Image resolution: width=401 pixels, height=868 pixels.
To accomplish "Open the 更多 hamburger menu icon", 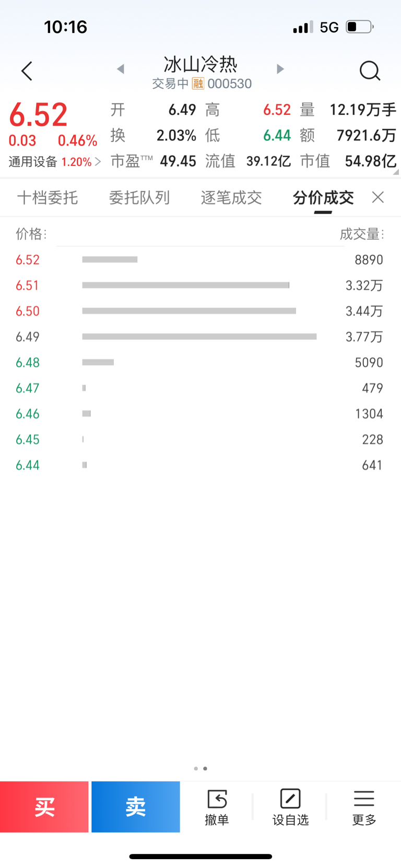I will tap(364, 799).
